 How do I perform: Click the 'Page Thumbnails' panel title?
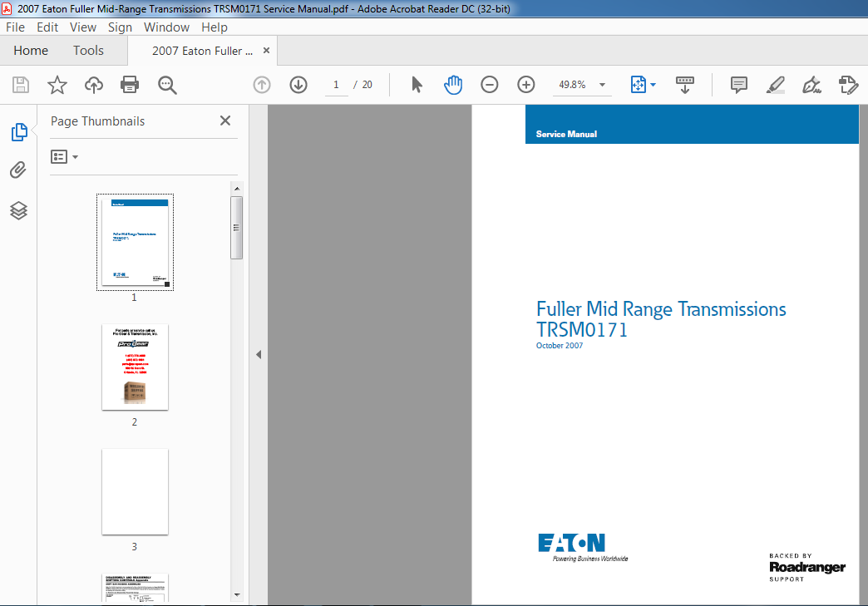[x=97, y=121]
